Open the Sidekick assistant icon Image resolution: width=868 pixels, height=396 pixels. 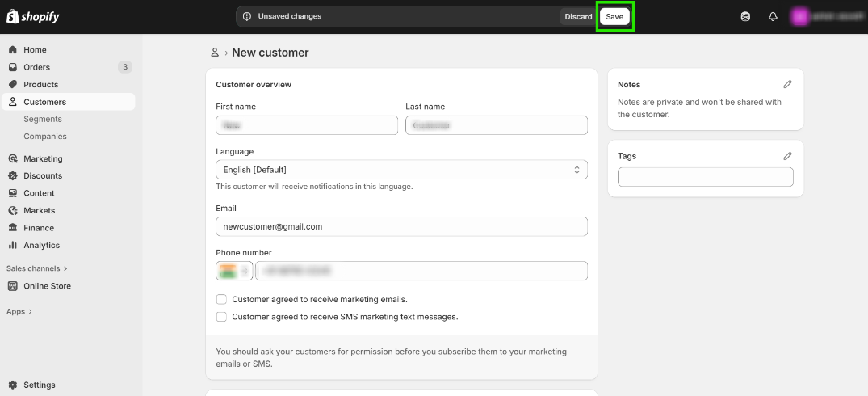[x=745, y=17]
